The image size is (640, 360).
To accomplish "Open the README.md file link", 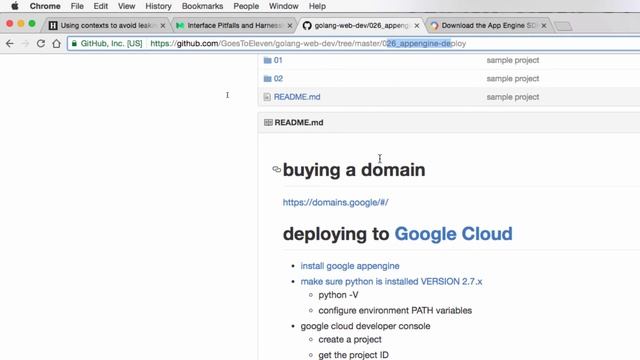I will pos(297,97).
